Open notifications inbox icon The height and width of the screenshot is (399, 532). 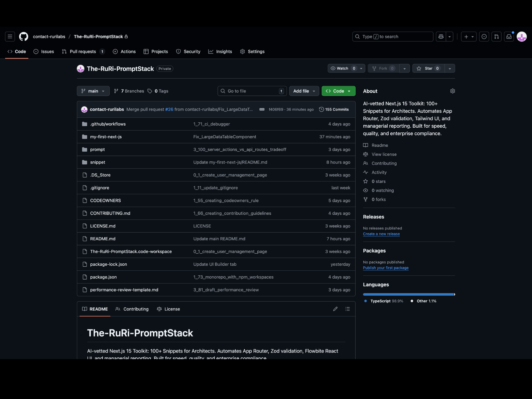click(509, 37)
